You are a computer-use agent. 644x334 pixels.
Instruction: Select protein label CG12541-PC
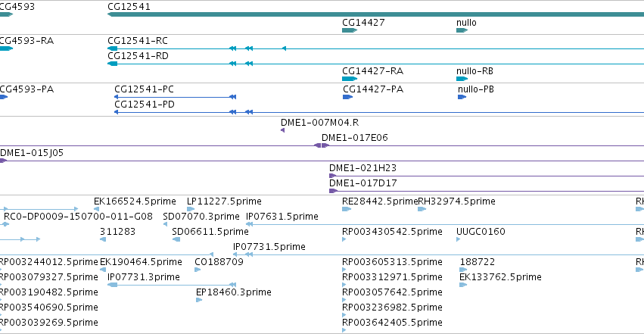tap(144, 89)
